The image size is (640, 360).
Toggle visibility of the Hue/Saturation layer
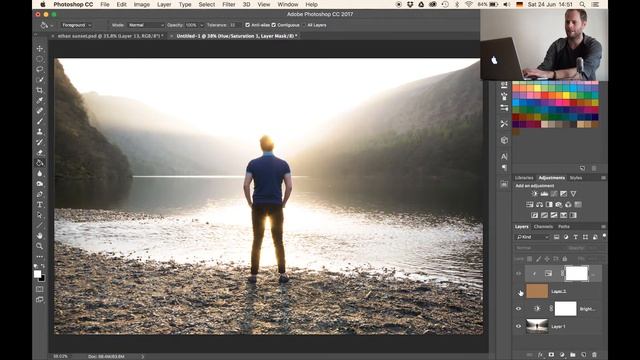coord(519,273)
